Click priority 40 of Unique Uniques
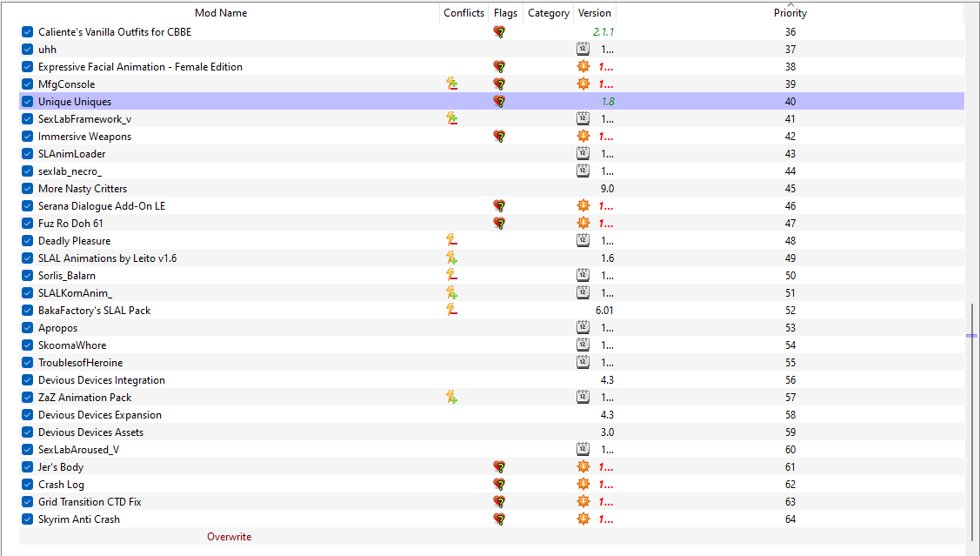Screen dimensions: 980x556 [790, 101]
